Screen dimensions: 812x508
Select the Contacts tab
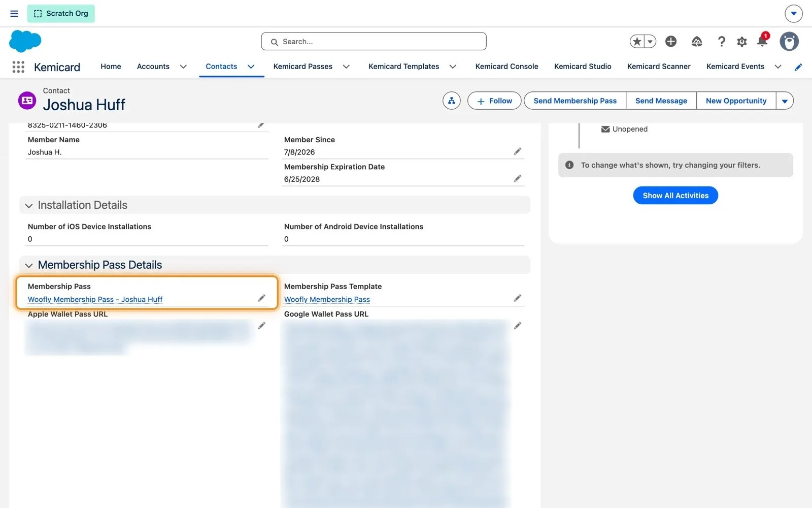tap(221, 67)
